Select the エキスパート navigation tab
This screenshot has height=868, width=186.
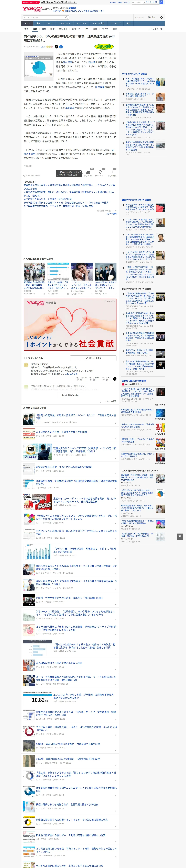64,24
